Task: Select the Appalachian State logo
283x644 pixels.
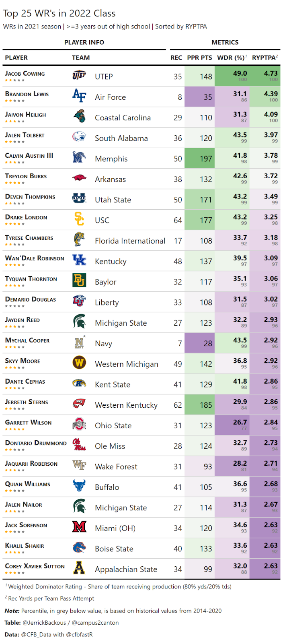Action: pyautogui.click(x=79, y=568)
